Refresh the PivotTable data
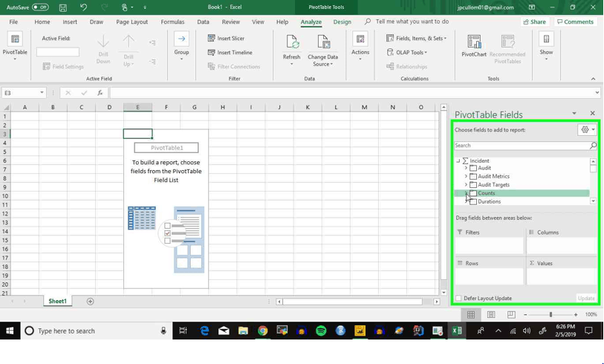The image size is (604, 364). [292, 49]
